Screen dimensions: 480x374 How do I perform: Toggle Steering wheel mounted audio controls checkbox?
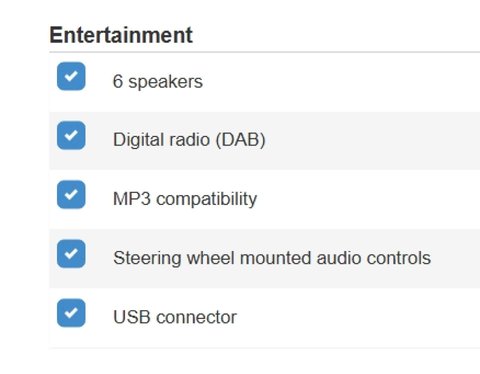(x=71, y=254)
